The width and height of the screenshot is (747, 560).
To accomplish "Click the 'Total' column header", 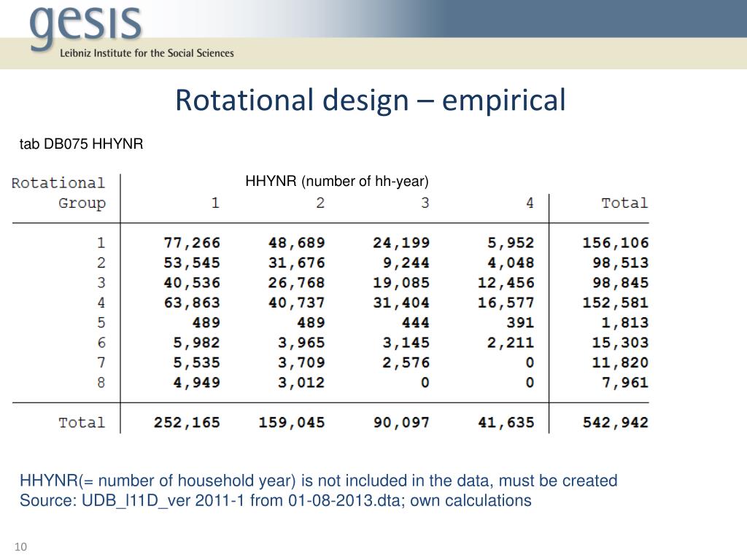I will tap(624, 203).
